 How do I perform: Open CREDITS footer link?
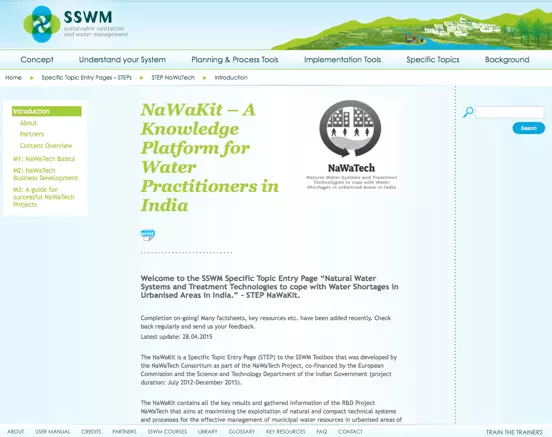coord(91,432)
